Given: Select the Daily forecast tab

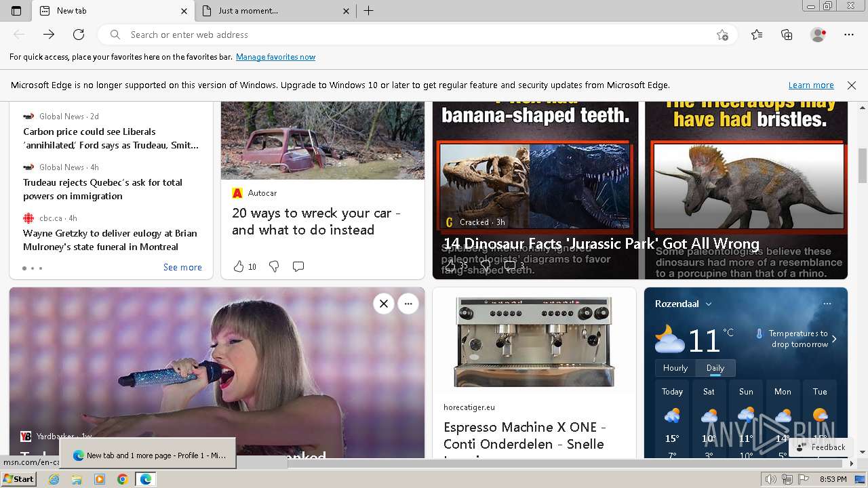Looking at the screenshot, I should pyautogui.click(x=715, y=368).
